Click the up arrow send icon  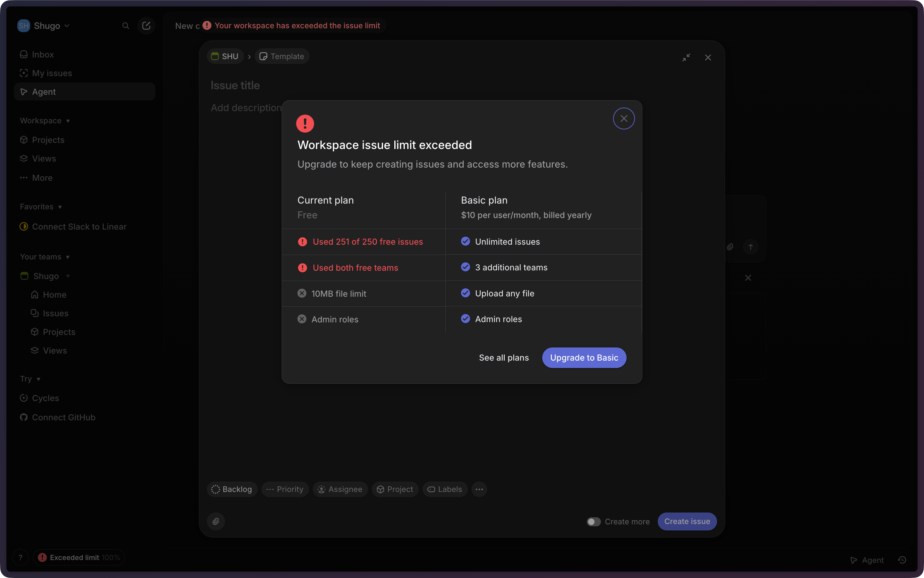point(751,247)
